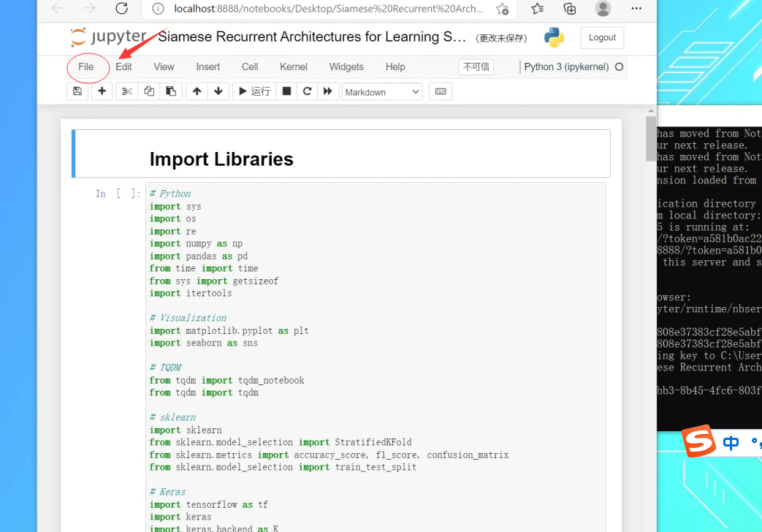Open the File menu
The height and width of the screenshot is (532, 762).
tap(86, 67)
